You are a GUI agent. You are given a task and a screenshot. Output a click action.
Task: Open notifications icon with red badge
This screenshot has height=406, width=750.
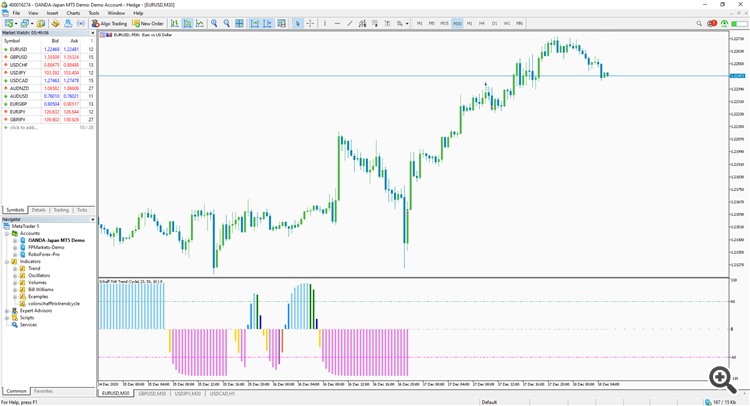pyautogui.click(x=712, y=23)
